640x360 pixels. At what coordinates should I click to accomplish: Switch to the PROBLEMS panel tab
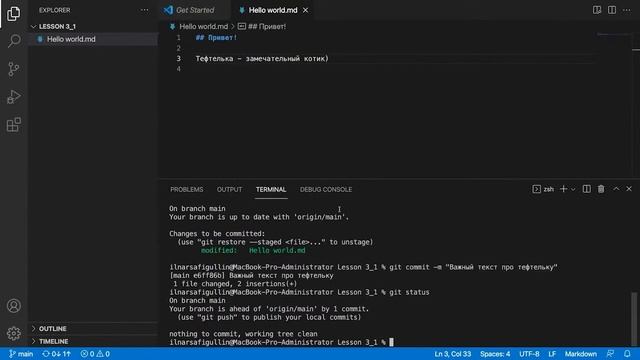[187, 189]
